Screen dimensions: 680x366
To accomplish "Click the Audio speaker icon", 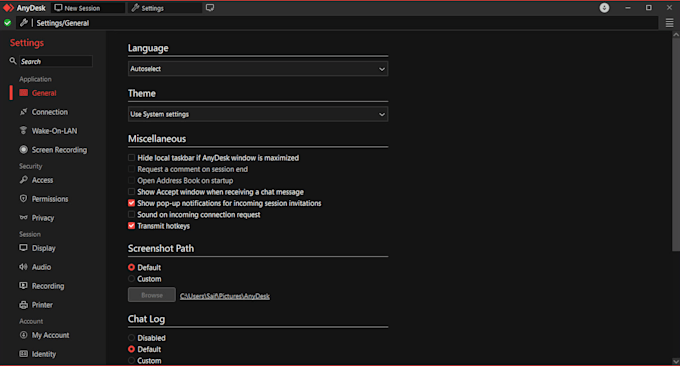I will 23,267.
